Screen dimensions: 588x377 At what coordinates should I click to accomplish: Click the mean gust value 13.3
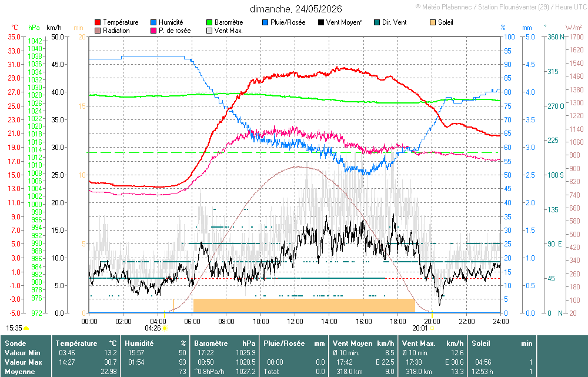pyautogui.click(x=457, y=372)
